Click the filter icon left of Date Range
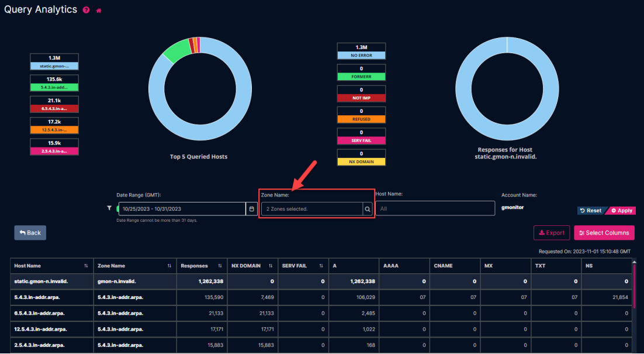Viewport: 644px width, 354px height. (109, 208)
